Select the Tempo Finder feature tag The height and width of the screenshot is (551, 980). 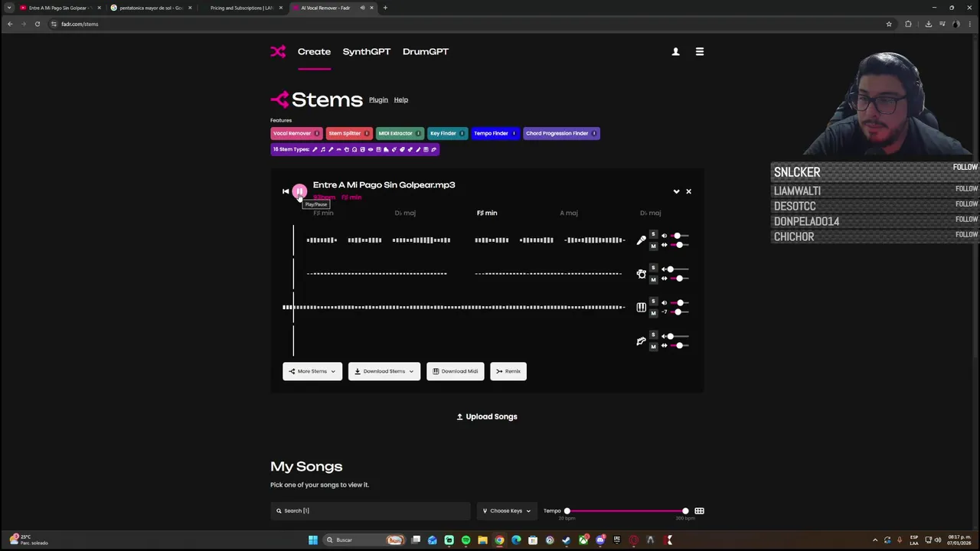point(495,133)
